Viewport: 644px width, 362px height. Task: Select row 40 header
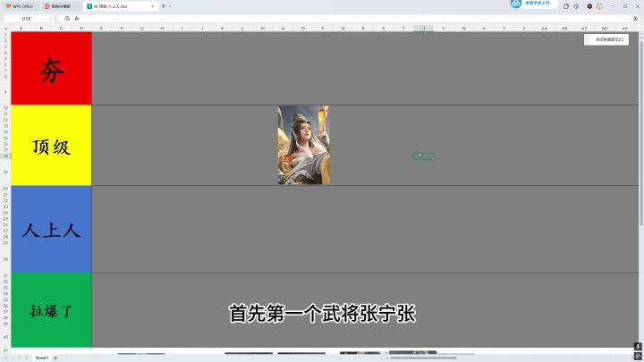(5, 337)
